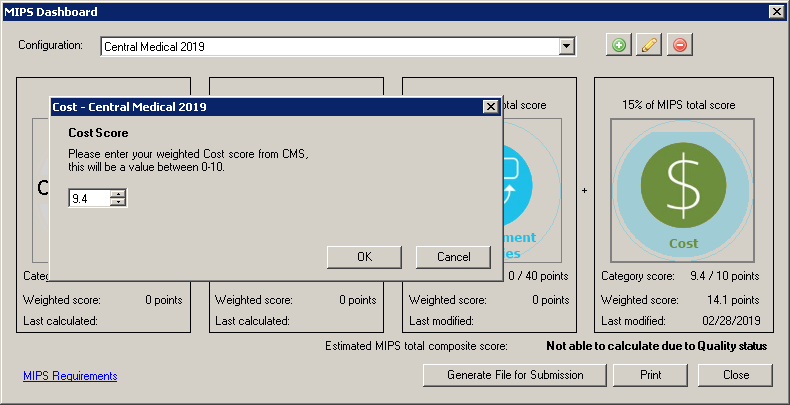Decrease Cost score with the down arrow
The image size is (790, 405).
[x=118, y=203]
